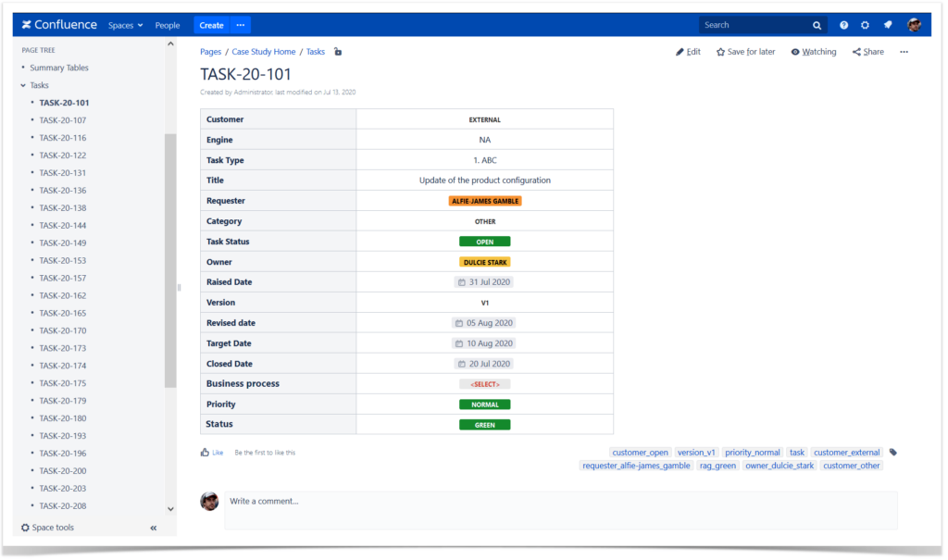Click the announcements megaphone icon
948x560 pixels.
(x=887, y=25)
